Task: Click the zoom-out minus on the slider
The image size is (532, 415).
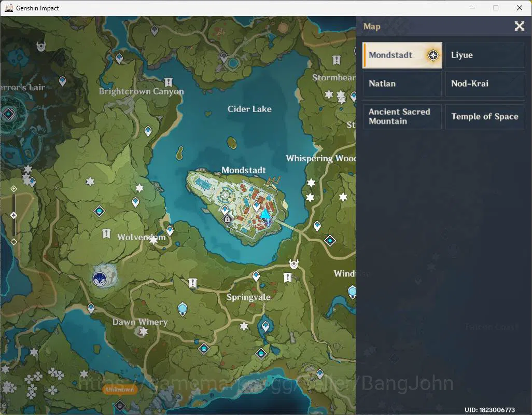Action: pos(13,242)
